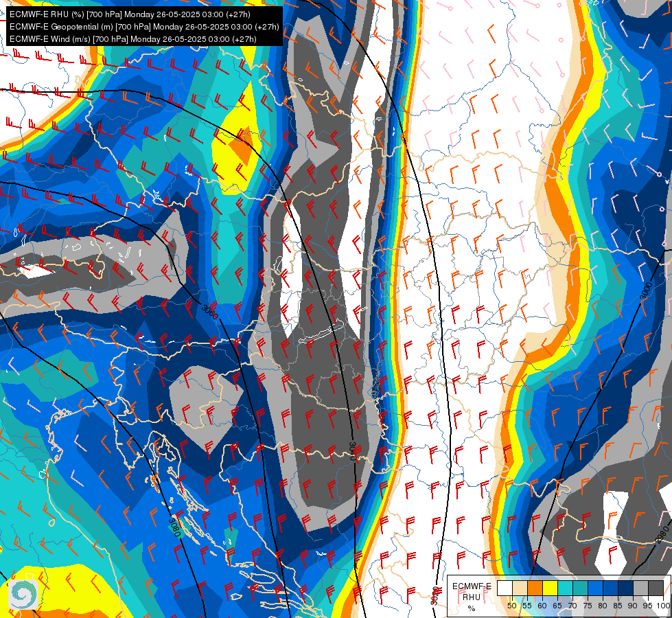This screenshot has width=672, height=618.
Task: Pick the dark gray 95-100% legend swatch
Action: (x=656, y=588)
